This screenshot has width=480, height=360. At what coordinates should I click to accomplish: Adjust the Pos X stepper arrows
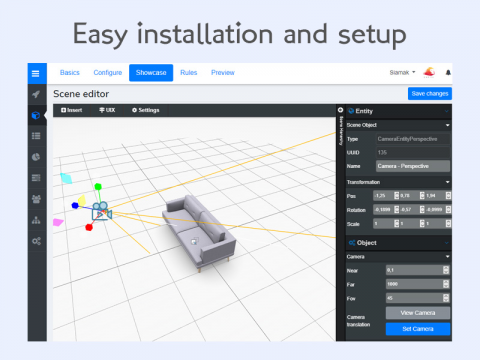(x=396, y=196)
